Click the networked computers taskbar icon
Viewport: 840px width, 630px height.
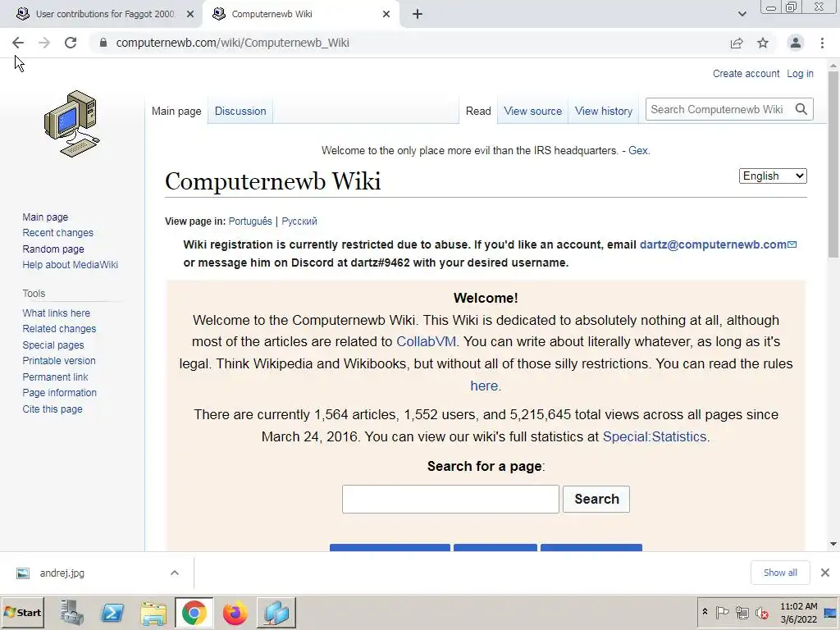click(276, 612)
